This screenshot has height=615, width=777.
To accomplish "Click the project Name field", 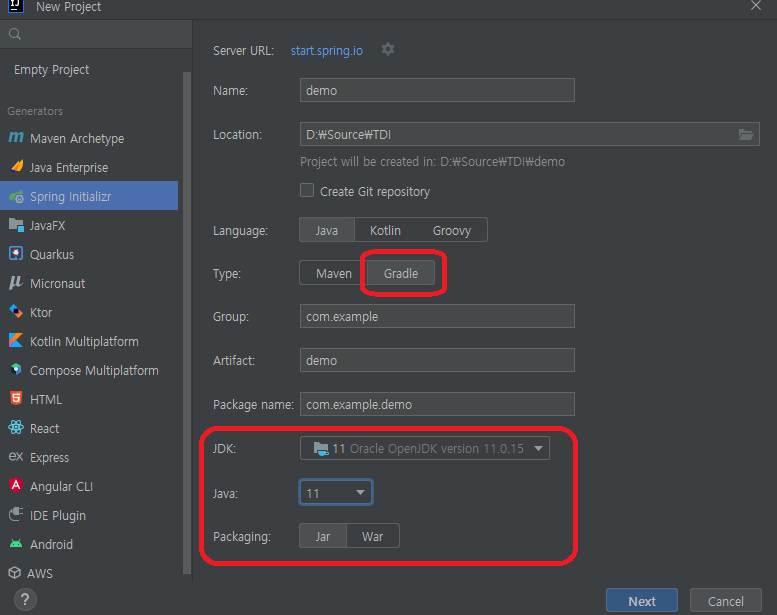I will (437, 90).
